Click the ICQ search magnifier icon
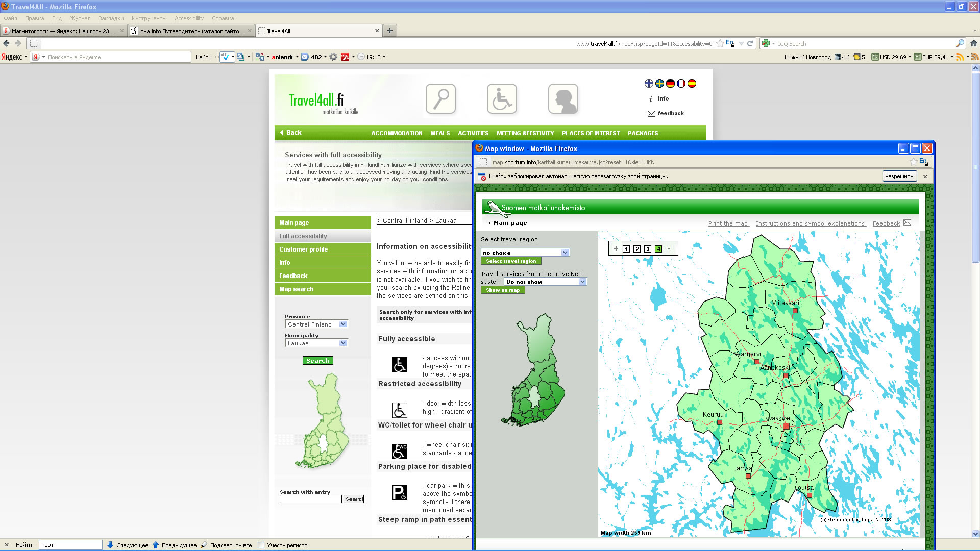The width and height of the screenshot is (980, 551). pyautogui.click(x=960, y=44)
